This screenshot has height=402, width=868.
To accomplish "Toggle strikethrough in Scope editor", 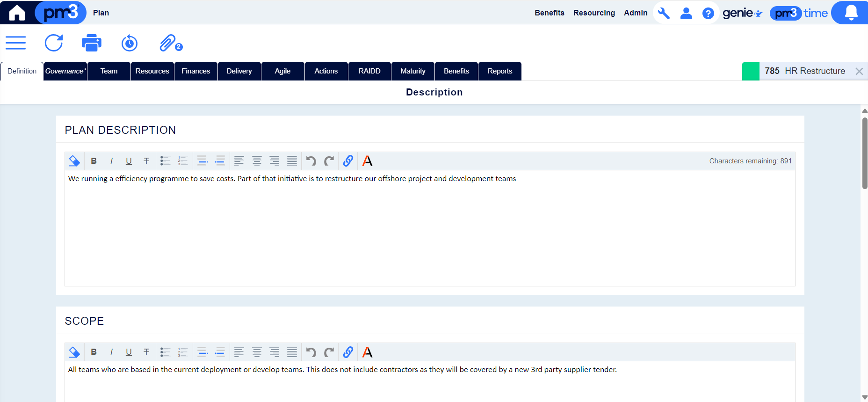I will pyautogui.click(x=146, y=352).
